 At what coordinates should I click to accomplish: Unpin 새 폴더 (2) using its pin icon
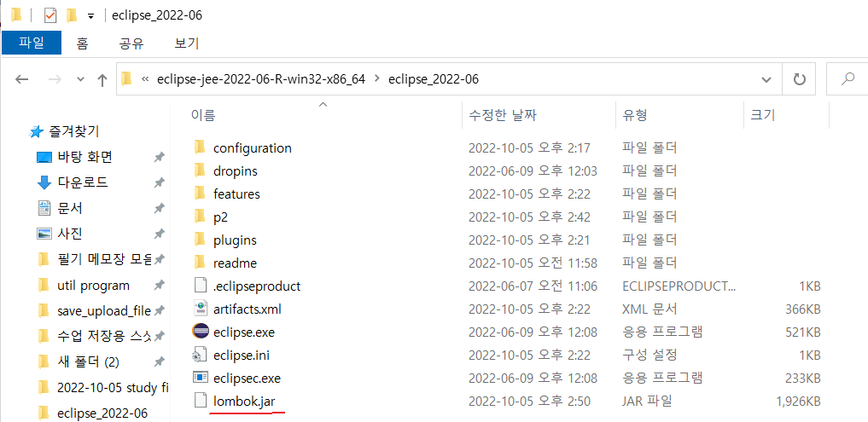tap(159, 363)
